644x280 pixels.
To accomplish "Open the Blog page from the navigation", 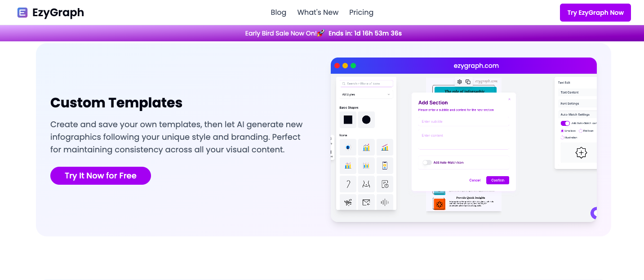I will point(278,13).
